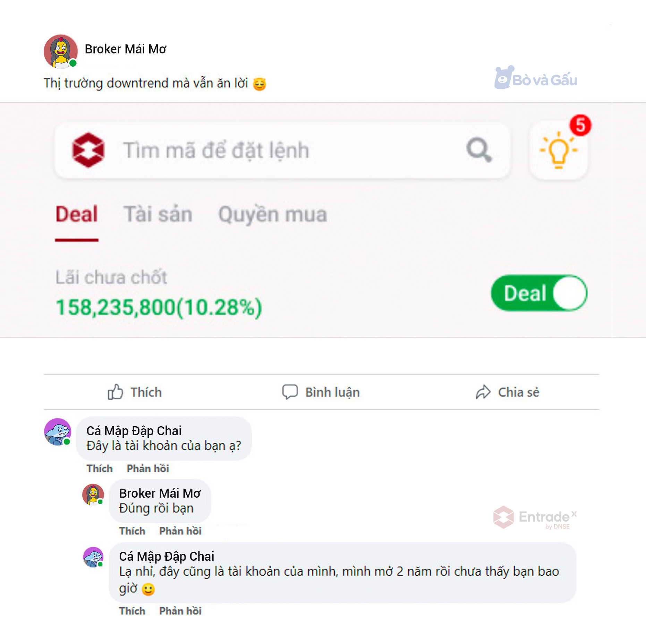Click Phản hồi under first Cá Mập comment
This screenshot has width=646, height=644.
pos(148,469)
